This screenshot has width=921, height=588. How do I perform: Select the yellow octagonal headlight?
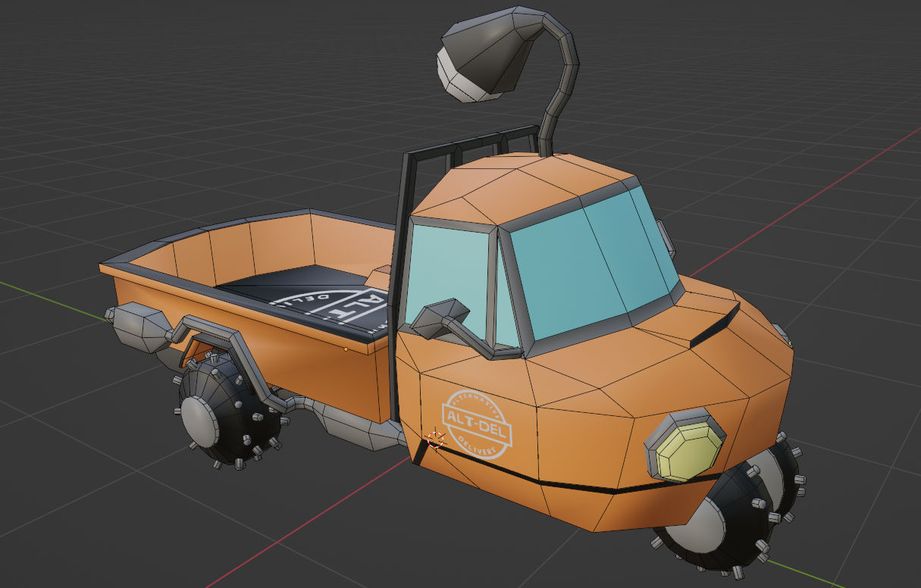click(686, 454)
